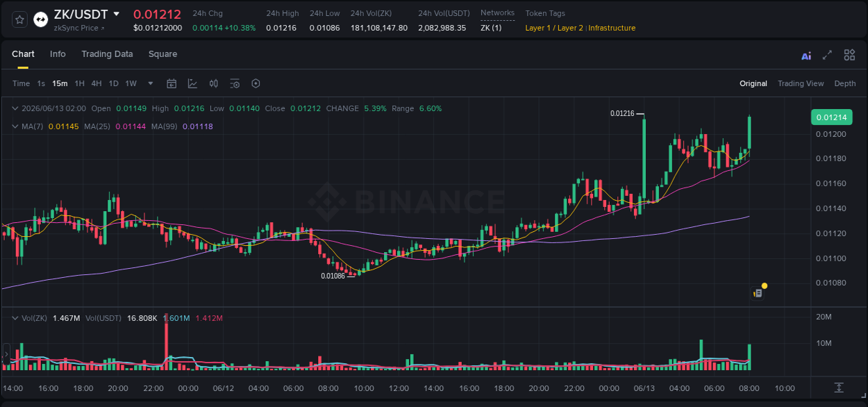The height and width of the screenshot is (407, 868).
Task: Click the last price 0.01212 in red
Action: pyautogui.click(x=157, y=14)
